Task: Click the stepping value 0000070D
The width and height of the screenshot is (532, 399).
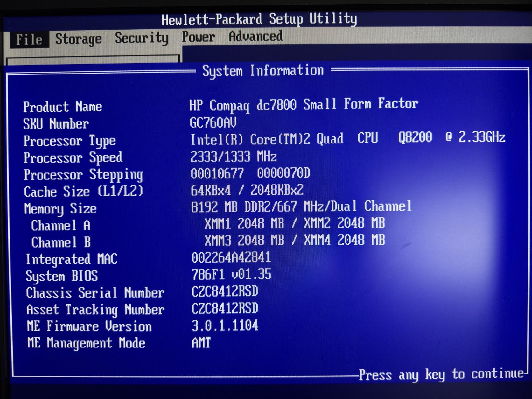Action: tap(284, 173)
